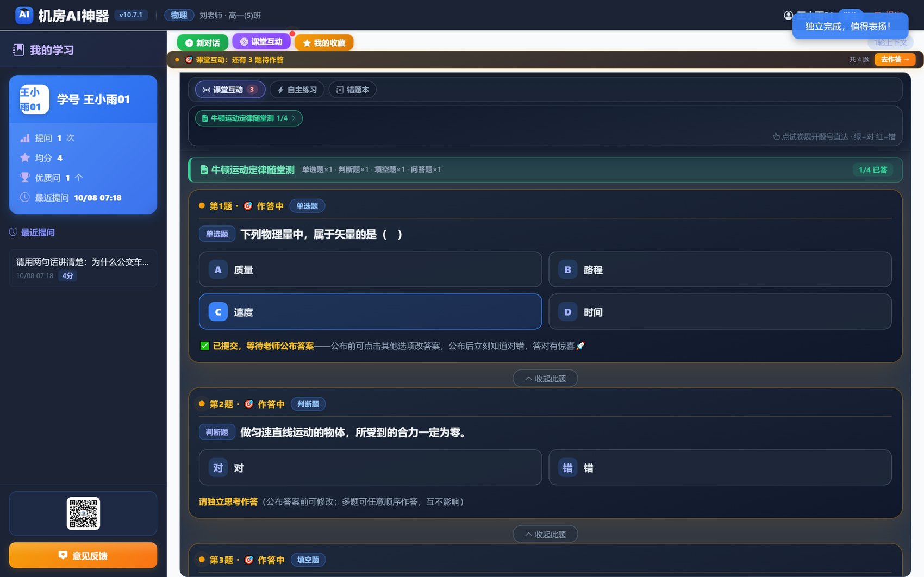Click the target icon in the 第1题 header
The height and width of the screenshot is (577, 924).
(248, 206)
